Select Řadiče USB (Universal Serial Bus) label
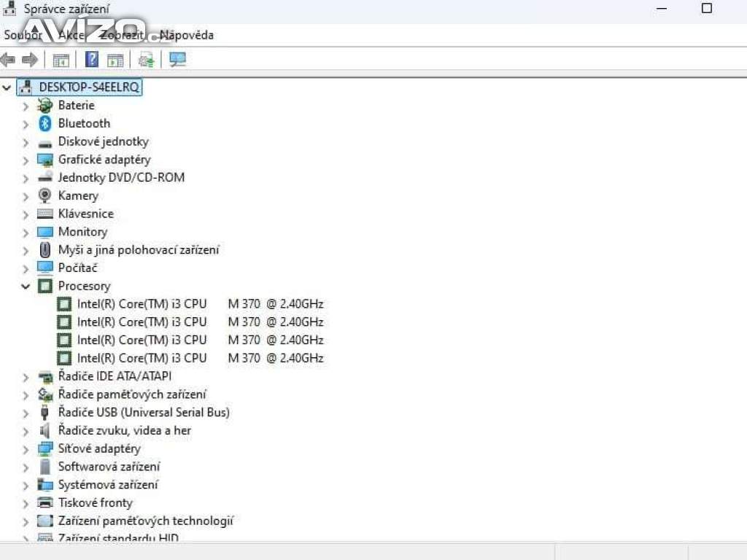747x560 pixels. pyautogui.click(x=144, y=413)
